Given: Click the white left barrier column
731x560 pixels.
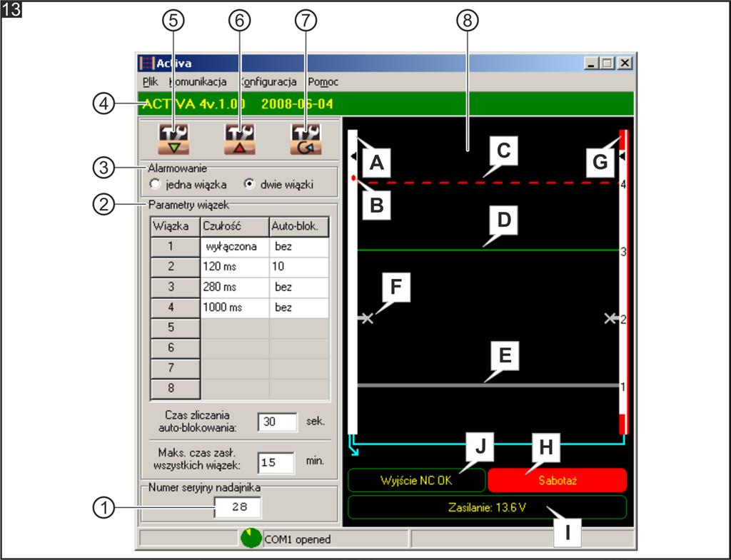Looking at the screenshot, I should tap(353, 282).
